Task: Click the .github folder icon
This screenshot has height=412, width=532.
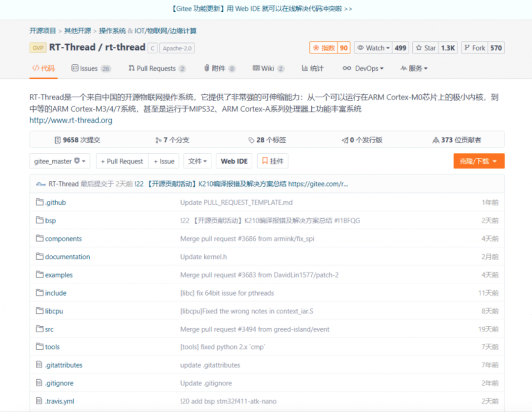Action: 40,202
